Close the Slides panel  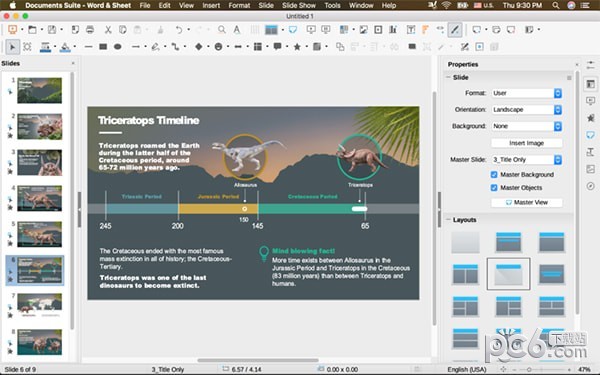click(x=73, y=64)
